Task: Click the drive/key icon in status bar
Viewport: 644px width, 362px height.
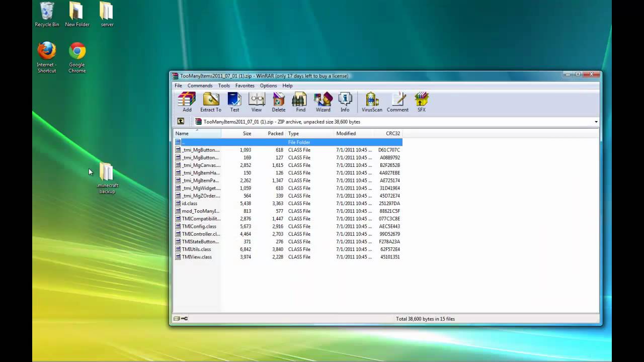Action: tap(181, 319)
